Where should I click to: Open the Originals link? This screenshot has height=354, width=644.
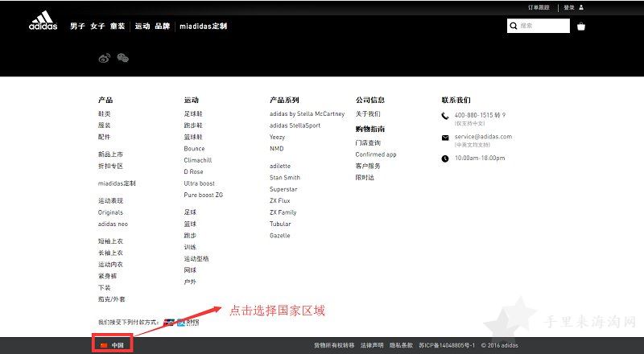[110, 212]
